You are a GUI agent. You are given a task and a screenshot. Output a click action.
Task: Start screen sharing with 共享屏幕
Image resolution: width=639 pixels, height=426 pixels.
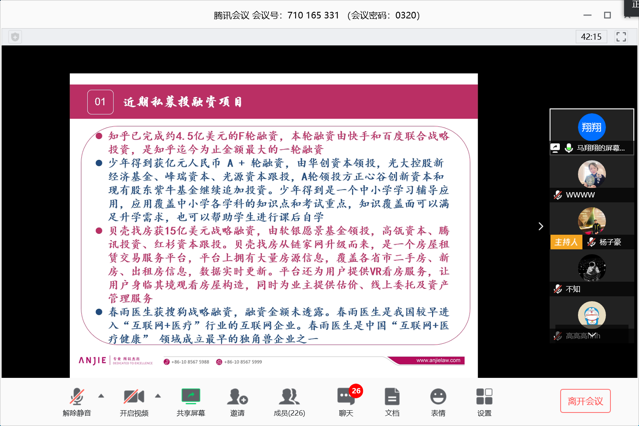pyautogui.click(x=190, y=401)
